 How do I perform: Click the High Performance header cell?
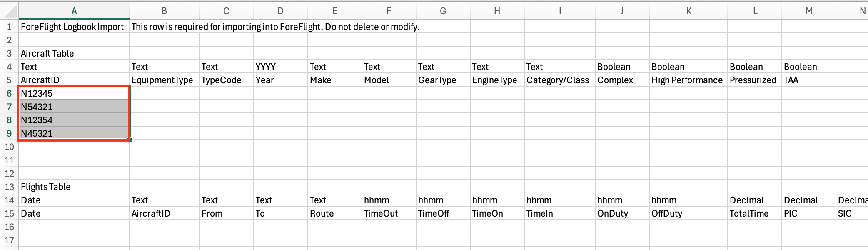point(688,80)
